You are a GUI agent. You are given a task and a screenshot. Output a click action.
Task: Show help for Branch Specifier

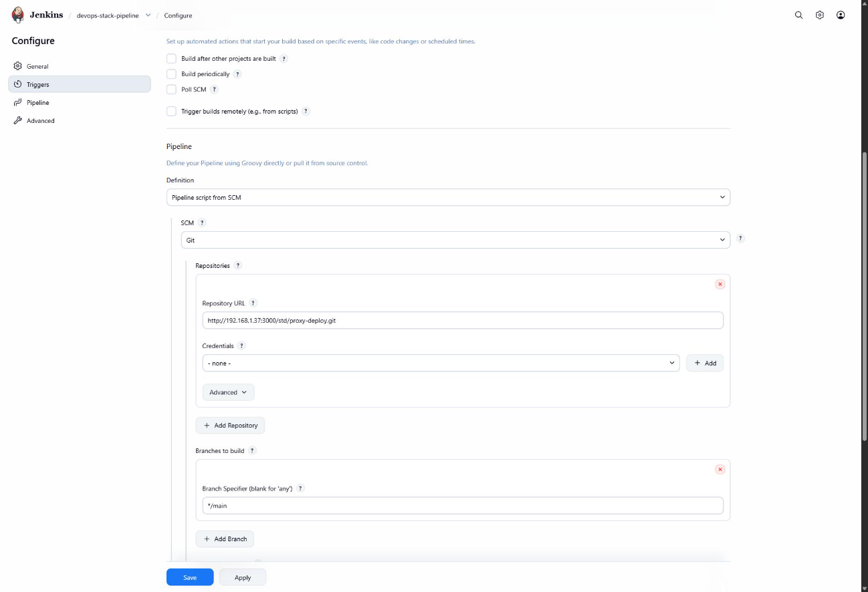[x=300, y=488]
